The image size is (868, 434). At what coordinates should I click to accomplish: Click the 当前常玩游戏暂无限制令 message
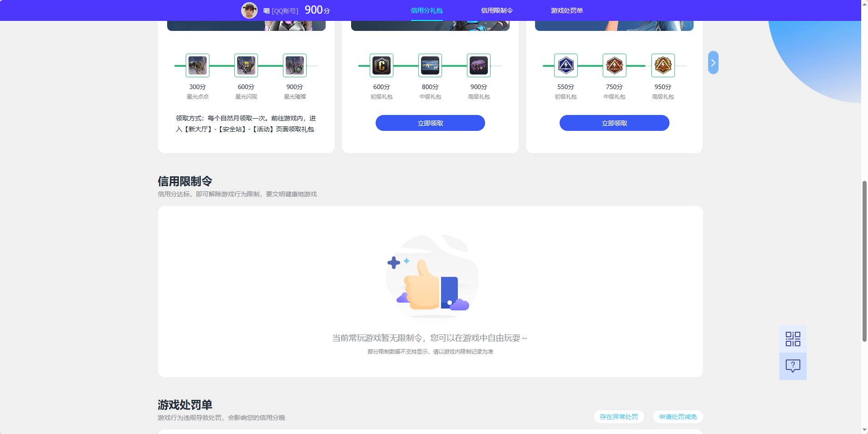[430, 338]
